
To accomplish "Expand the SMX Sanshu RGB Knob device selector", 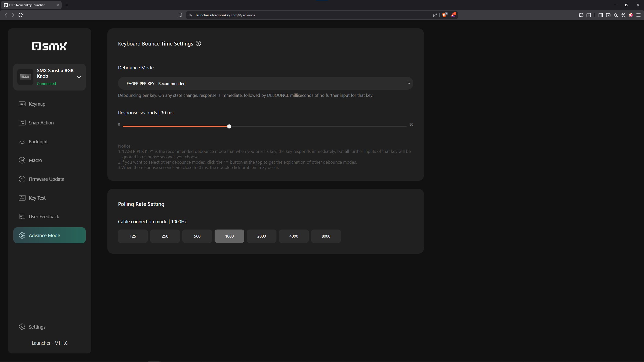I will point(79,77).
